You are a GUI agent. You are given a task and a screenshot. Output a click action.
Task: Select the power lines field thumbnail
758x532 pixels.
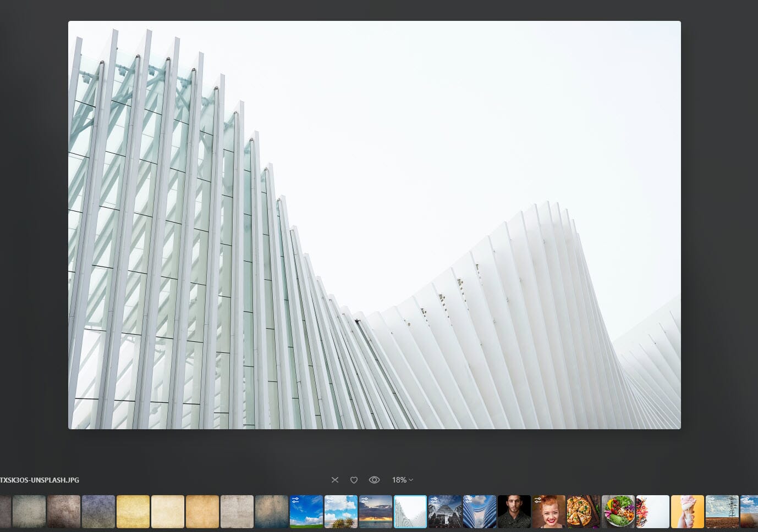pyautogui.click(x=722, y=512)
